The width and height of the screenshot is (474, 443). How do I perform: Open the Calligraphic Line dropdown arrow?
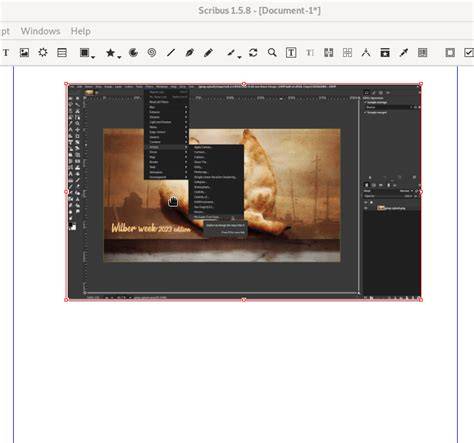240,57
